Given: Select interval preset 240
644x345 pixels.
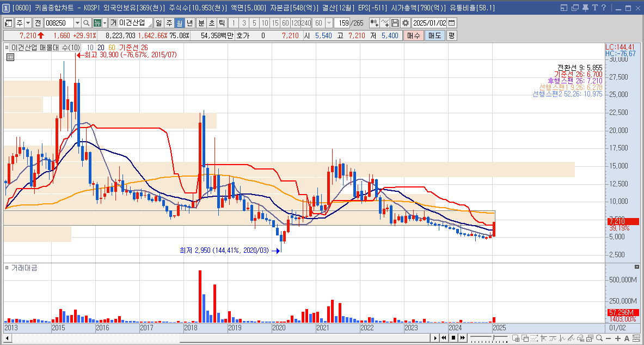Looking at the screenshot, I should click(306, 23).
